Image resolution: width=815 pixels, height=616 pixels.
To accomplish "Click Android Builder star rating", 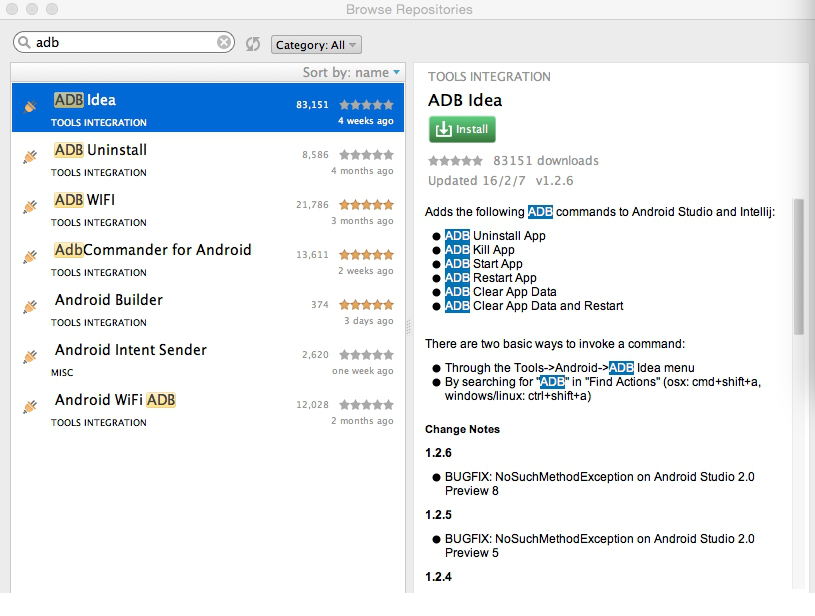I will [366, 305].
